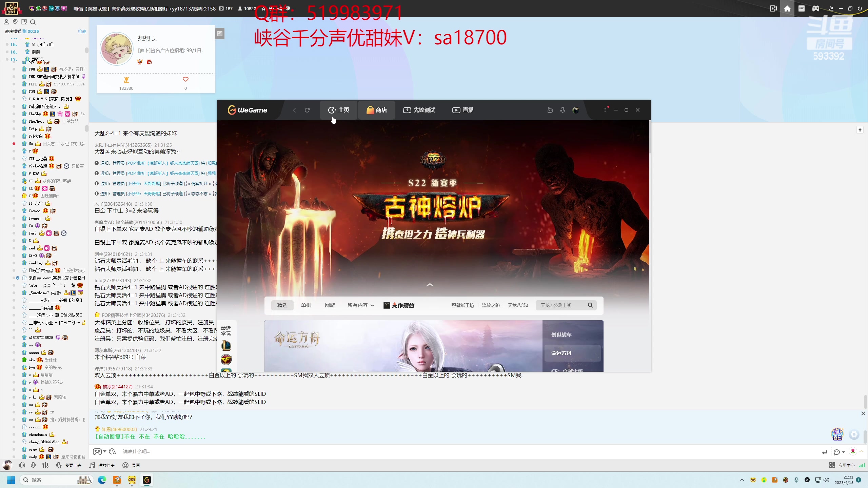
Task: Toggle 录音 recording
Action: [131, 465]
